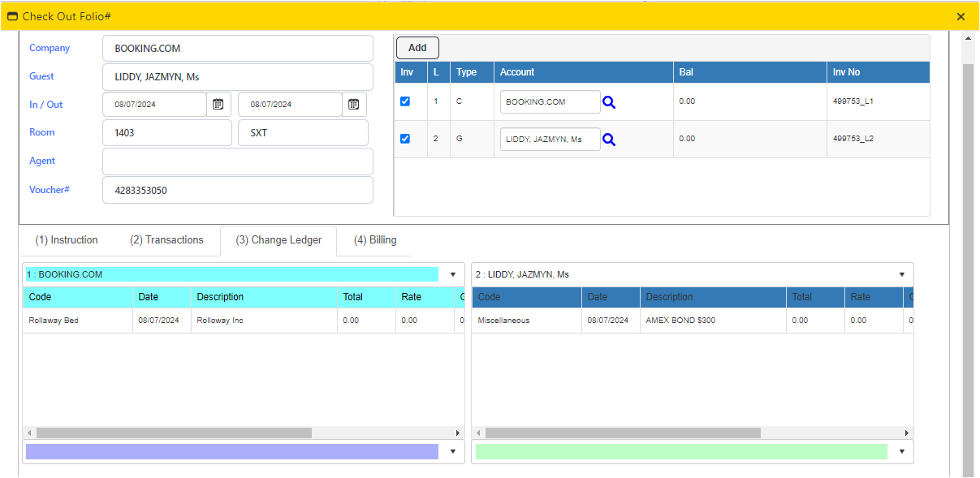Click the room type field SXT
980x478 pixels.
[303, 132]
